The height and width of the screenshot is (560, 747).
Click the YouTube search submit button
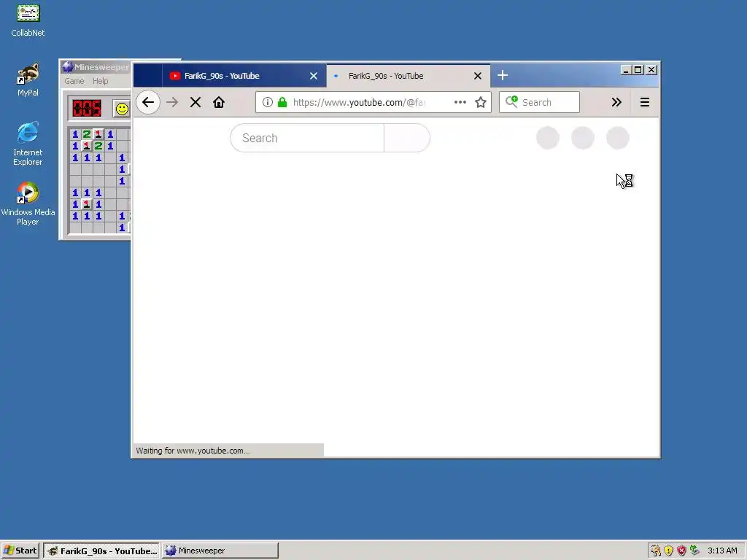pos(407,138)
